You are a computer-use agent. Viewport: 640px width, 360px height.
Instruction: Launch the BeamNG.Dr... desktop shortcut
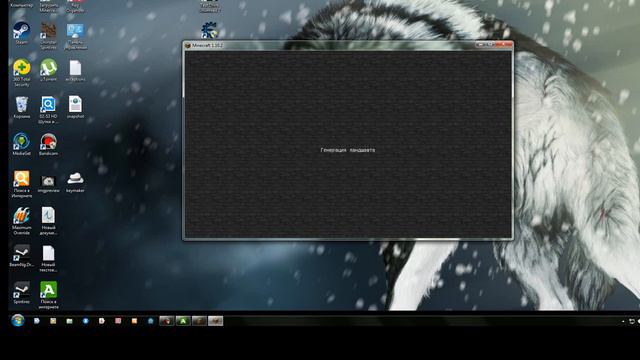pos(21,256)
